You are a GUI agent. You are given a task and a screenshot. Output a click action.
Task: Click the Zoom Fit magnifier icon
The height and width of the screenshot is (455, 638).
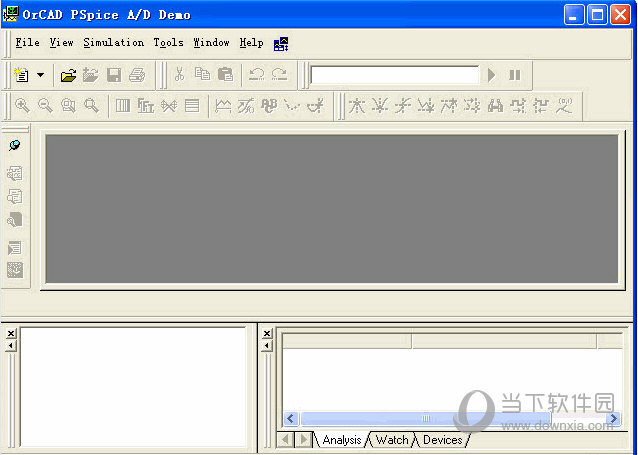[92, 106]
